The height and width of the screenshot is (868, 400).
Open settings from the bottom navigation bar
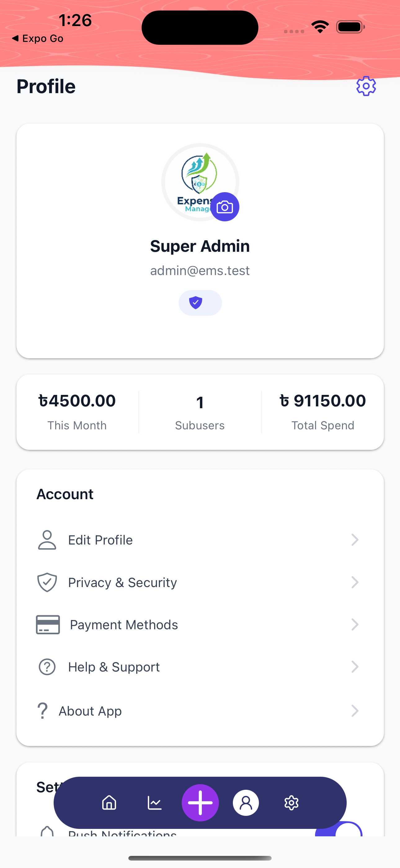click(291, 802)
